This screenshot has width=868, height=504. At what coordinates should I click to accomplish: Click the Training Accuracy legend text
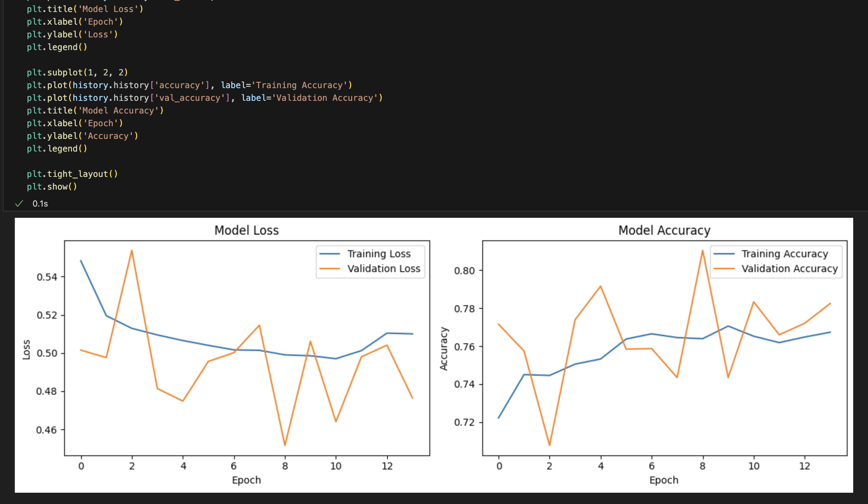click(x=784, y=254)
